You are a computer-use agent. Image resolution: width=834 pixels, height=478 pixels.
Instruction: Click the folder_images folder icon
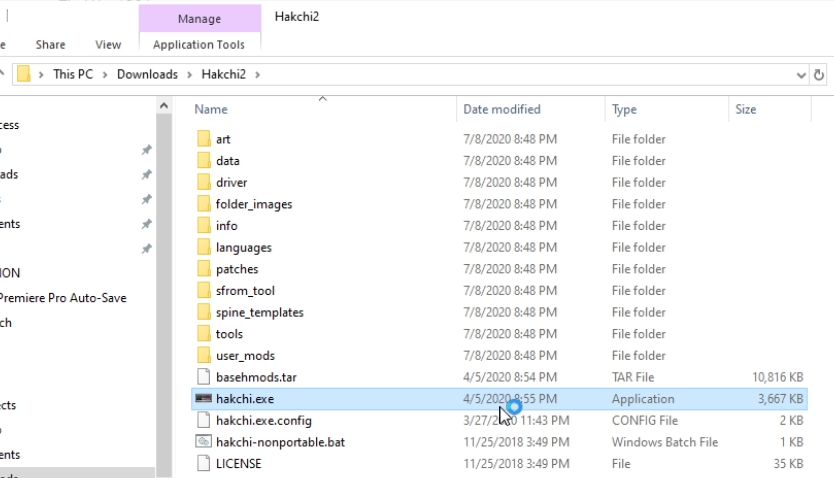(203, 204)
